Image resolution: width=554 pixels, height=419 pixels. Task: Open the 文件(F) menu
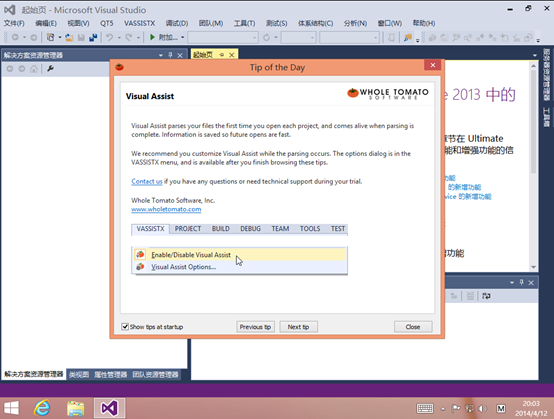tap(14, 23)
